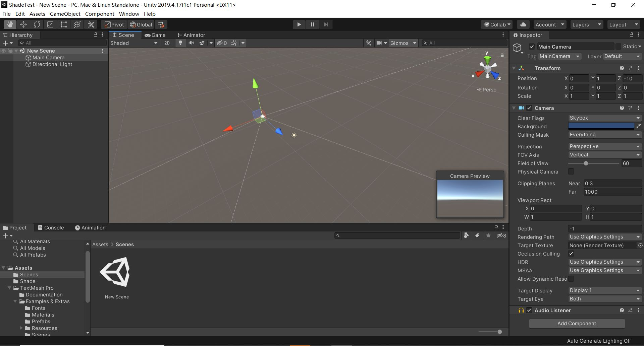Open Layer Default dropdown
Image resolution: width=644 pixels, height=346 pixels.
click(622, 56)
